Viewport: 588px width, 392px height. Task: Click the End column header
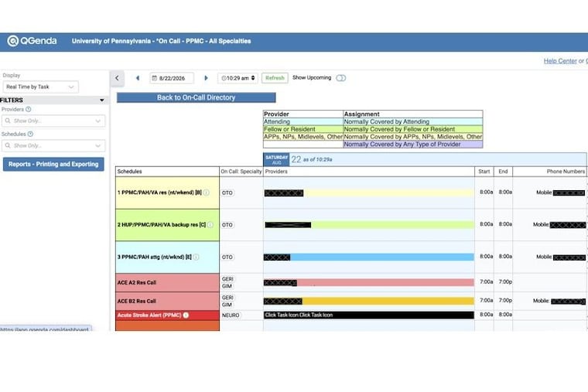pos(503,172)
